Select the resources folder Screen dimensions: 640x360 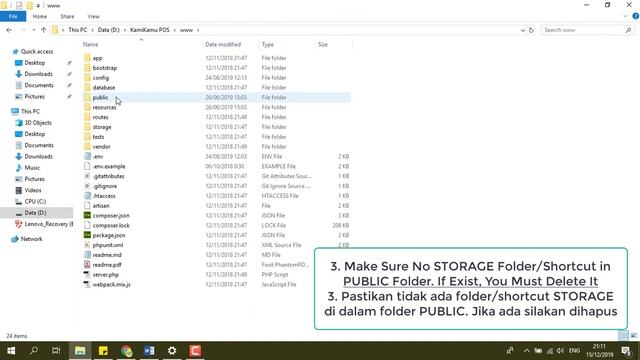104,107
